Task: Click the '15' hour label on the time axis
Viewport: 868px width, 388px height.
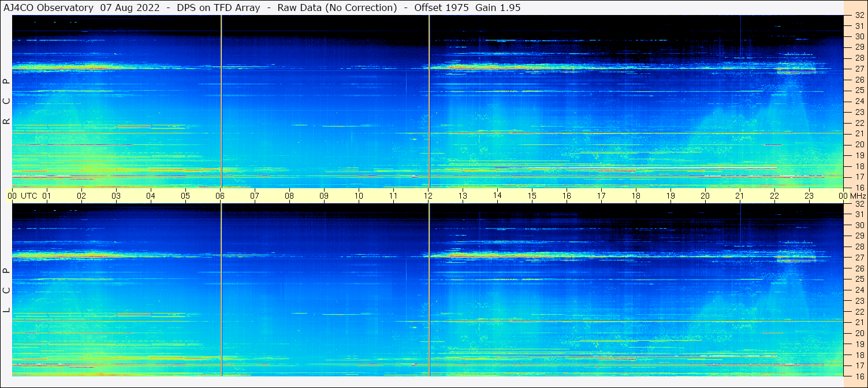Action: [532, 196]
